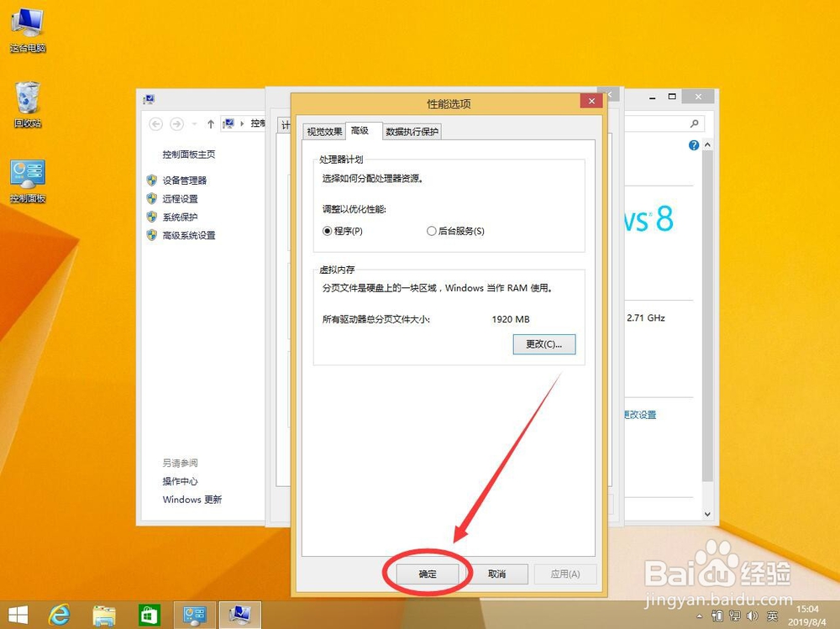Expand the address bar breadcrumb arrow
840x629 pixels.
[241, 123]
